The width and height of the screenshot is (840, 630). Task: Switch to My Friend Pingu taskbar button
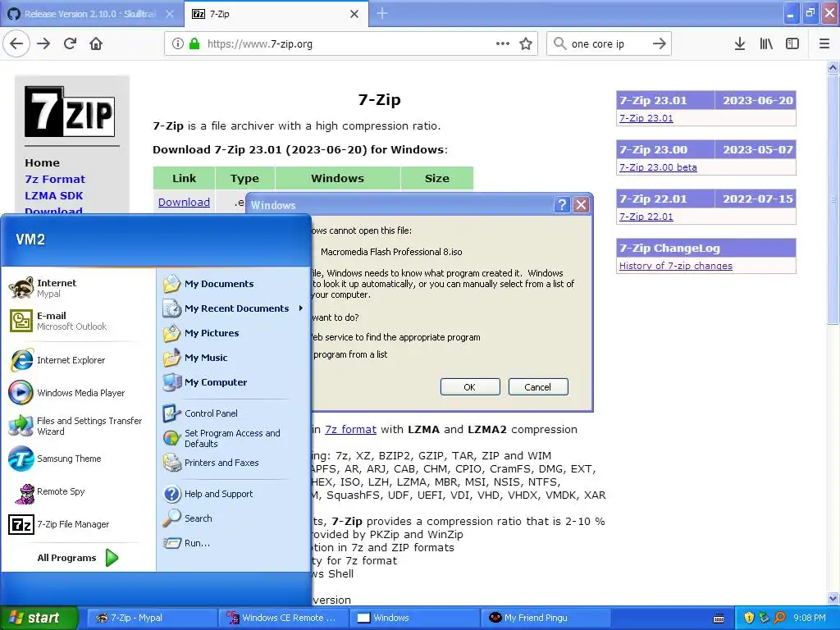[x=546, y=618]
